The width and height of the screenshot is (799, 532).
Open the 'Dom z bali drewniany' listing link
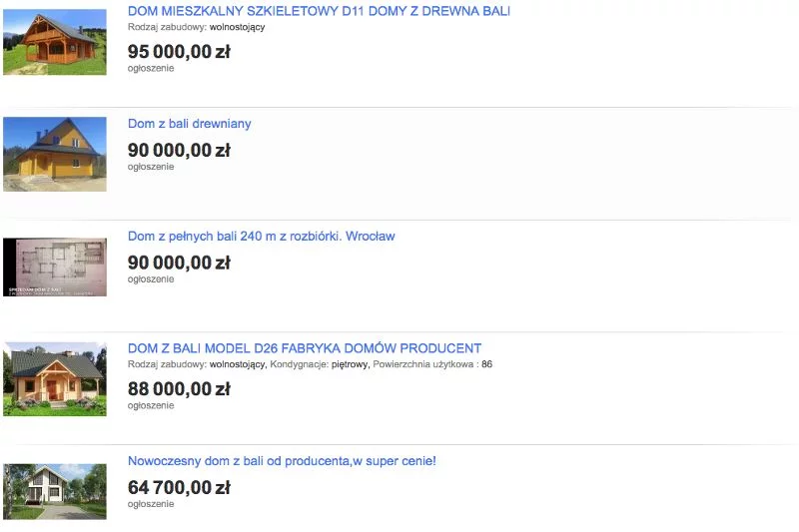[189, 124]
